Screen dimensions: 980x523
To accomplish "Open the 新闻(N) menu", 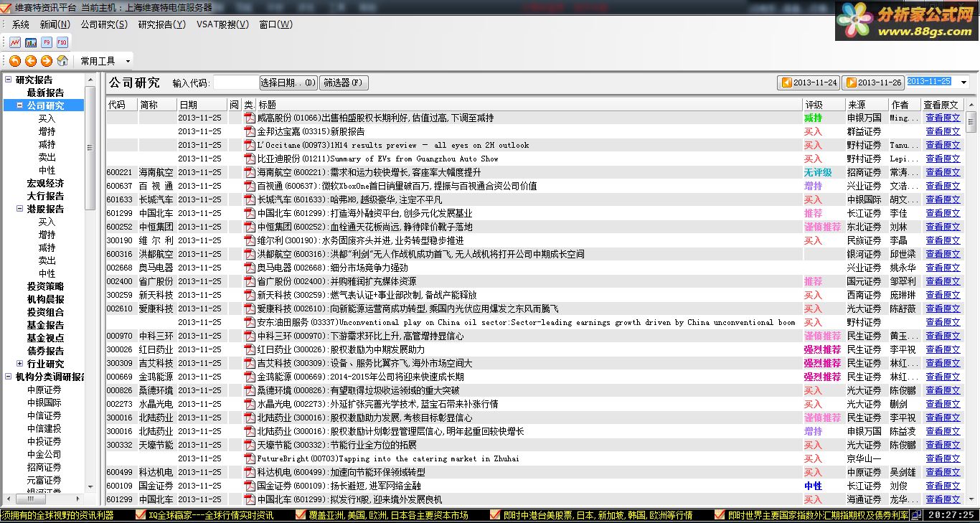I will pyautogui.click(x=55, y=24).
